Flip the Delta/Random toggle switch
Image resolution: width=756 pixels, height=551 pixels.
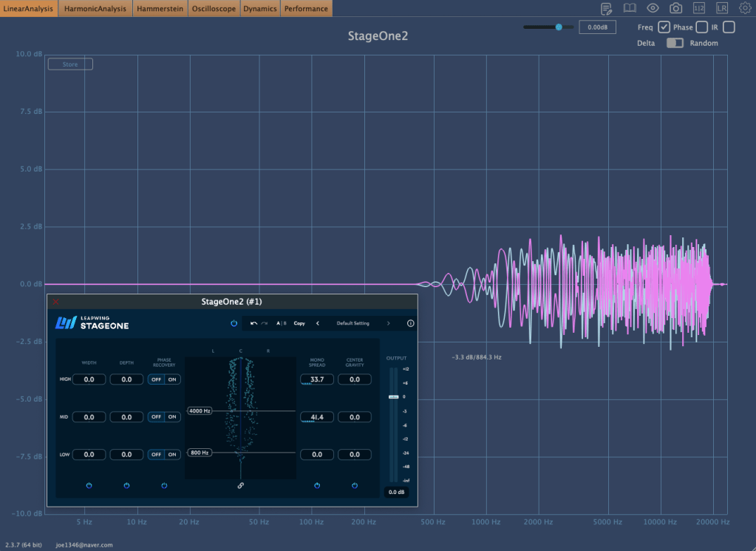tap(675, 43)
